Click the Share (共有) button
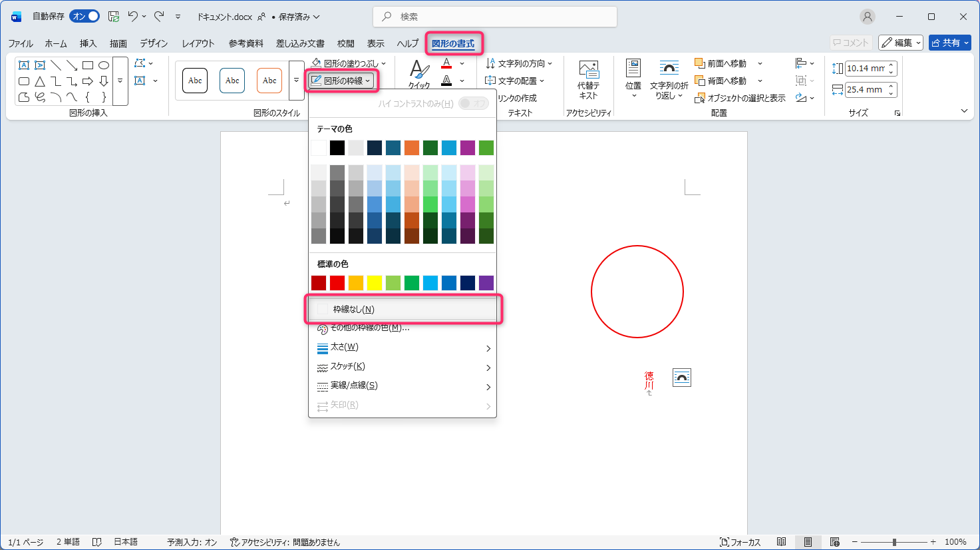The height and width of the screenshot is (550, 980). point(949,43)
